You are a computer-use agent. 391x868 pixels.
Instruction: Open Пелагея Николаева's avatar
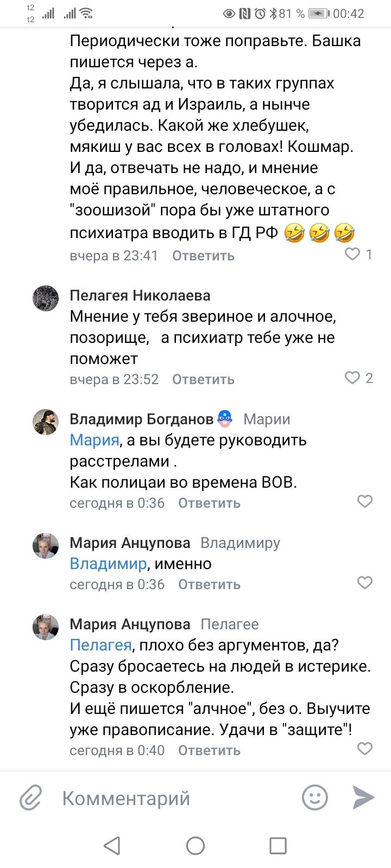(x=46, y=298)
